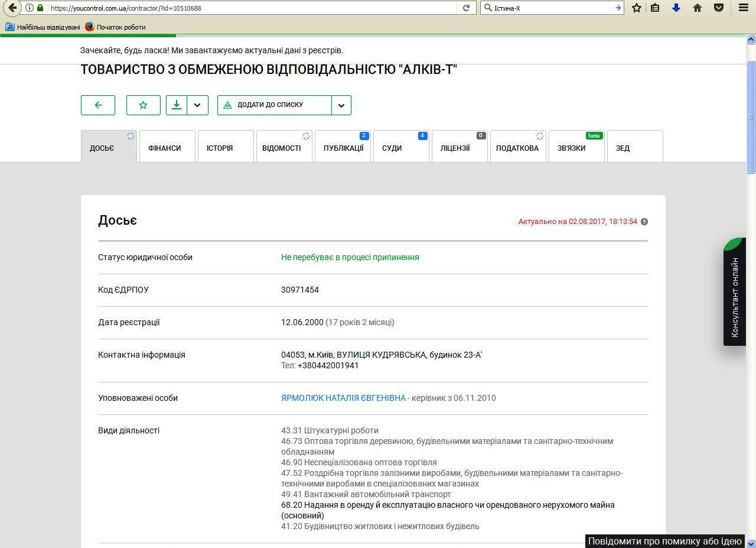The height and width of the screenshot is (548, 756).
Task: Expand the download options chevron
Action: [x=197, y=105]
